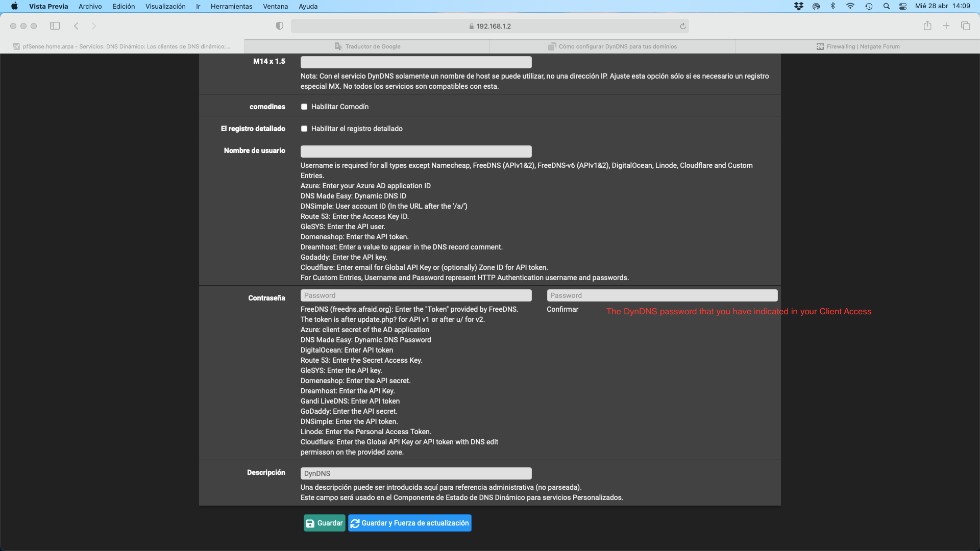The width and height of the screenshot is (980, 551).
Task: Click the red DynDNS password hint text
Action: click(x=739, y=312)
